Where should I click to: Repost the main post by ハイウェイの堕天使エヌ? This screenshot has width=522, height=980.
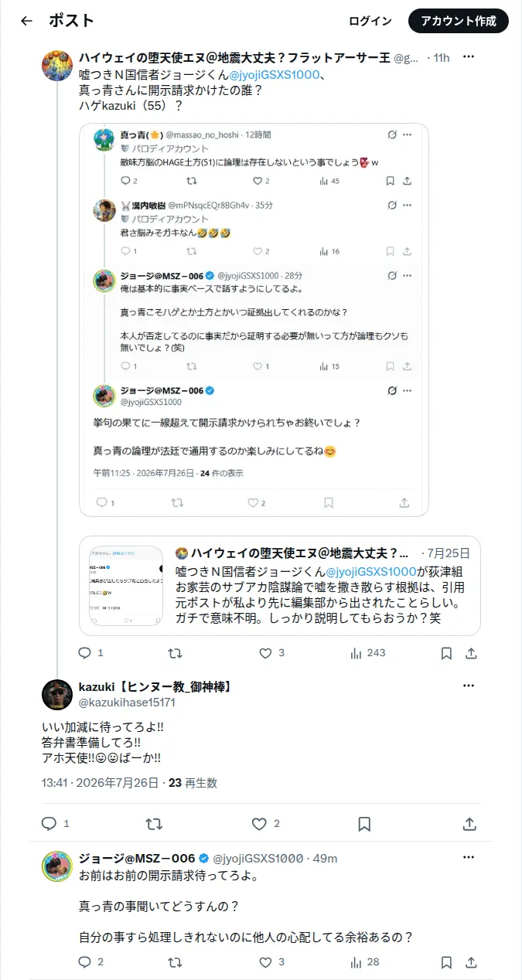pyautogui.click(x=176, y=653)
